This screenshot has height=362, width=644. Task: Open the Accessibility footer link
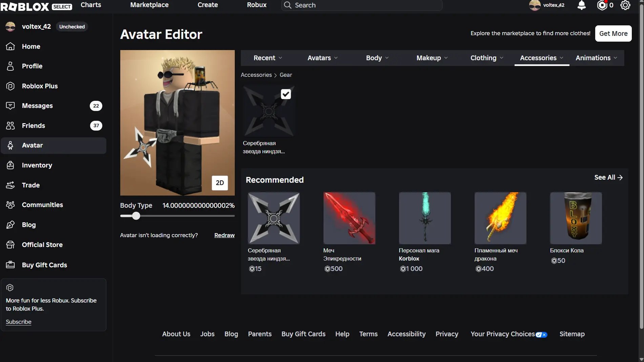(x=407, y=334)
